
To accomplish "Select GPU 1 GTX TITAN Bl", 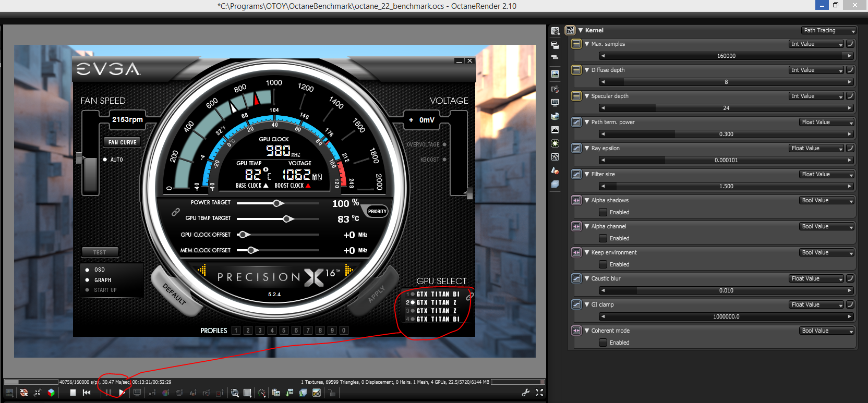I will [x=433, y=294].
